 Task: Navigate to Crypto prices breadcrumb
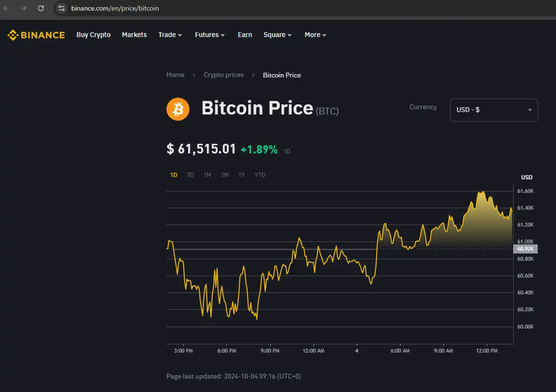coord(224,75)
